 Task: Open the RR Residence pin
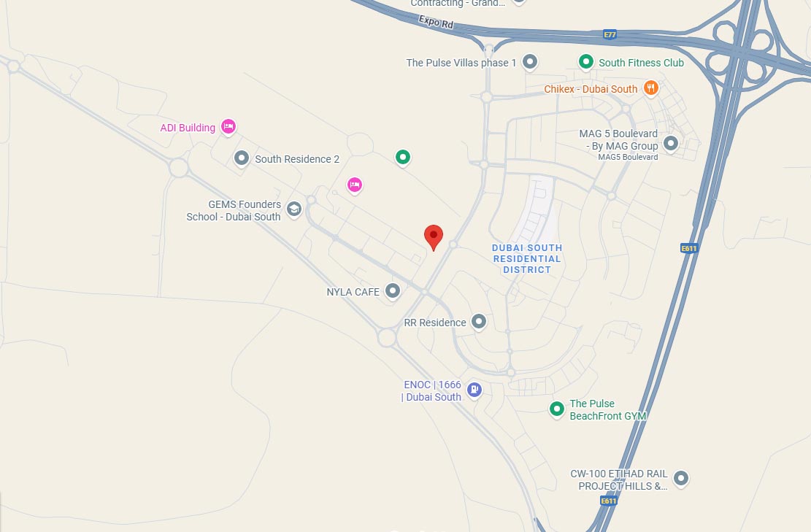click(x=479, y=322)
